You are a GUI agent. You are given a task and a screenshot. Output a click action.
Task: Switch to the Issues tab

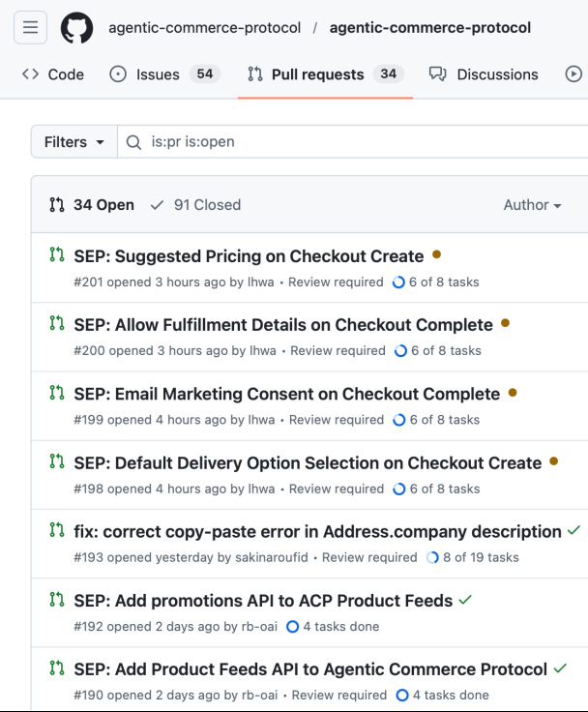click(x=164, y=74)
